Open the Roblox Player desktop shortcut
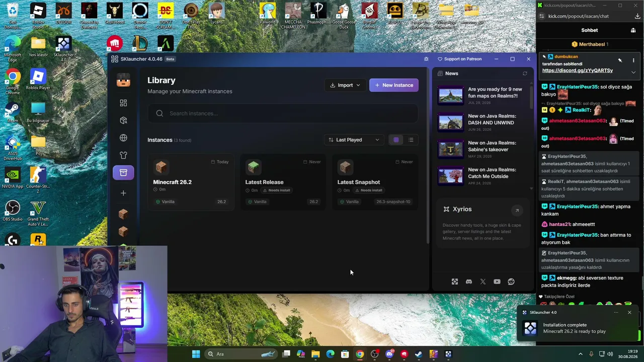 pos(38,79)
